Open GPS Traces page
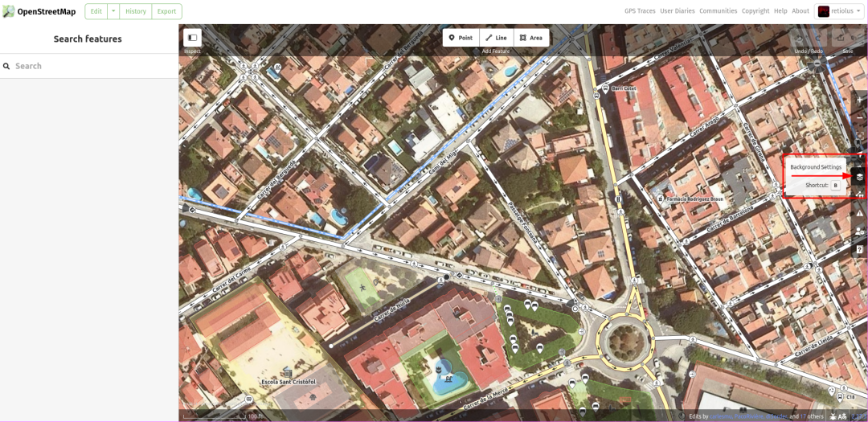This screenshot has width=868, height=422. [x=640, y=11]
